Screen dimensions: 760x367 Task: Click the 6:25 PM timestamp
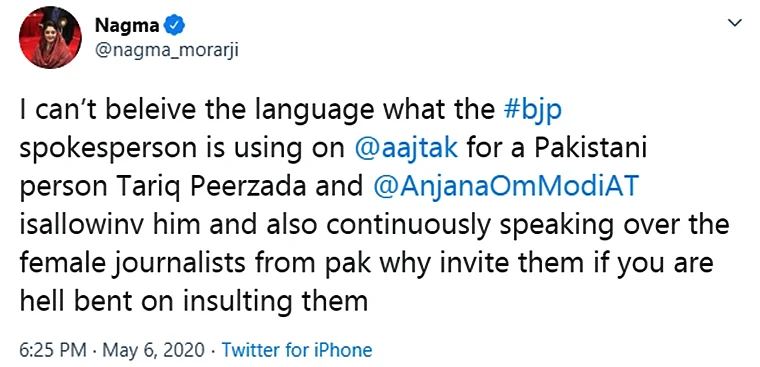pos(53,350)
